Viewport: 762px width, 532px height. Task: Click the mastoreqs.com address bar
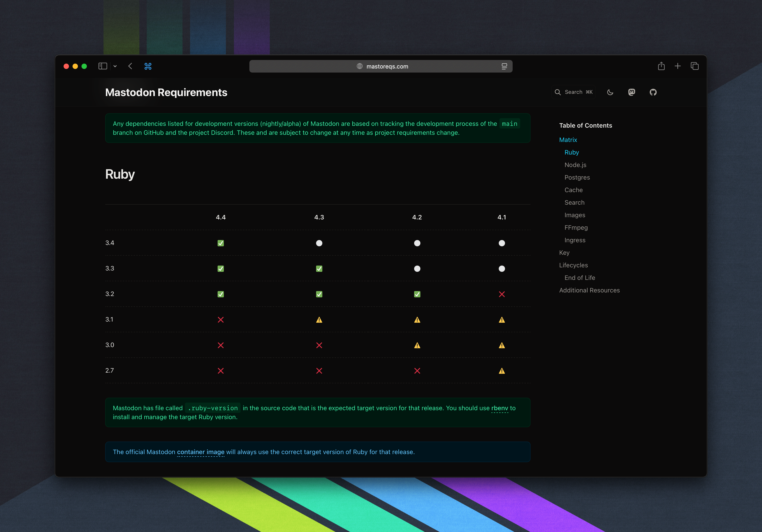point(381,66)
